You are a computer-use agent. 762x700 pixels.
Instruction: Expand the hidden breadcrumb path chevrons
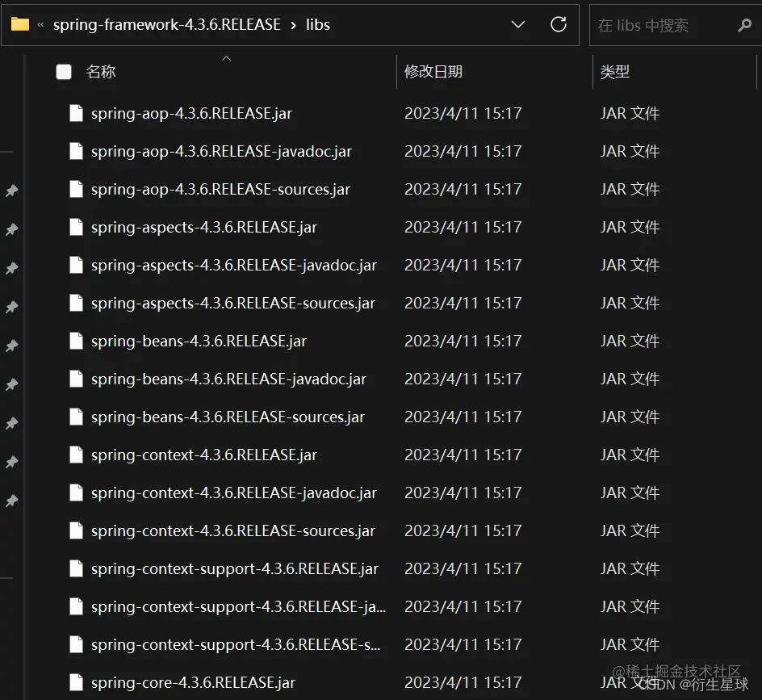[41, 24]
